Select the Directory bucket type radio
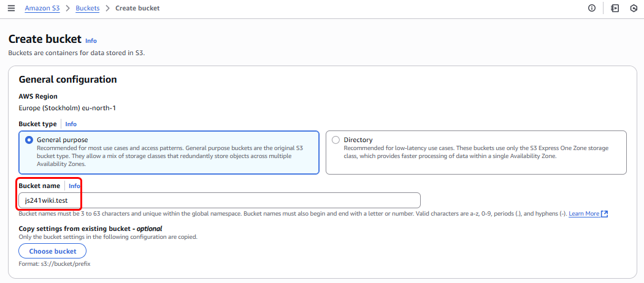The height and width of the screenshot is (283, 644). (x=335, y=140)
